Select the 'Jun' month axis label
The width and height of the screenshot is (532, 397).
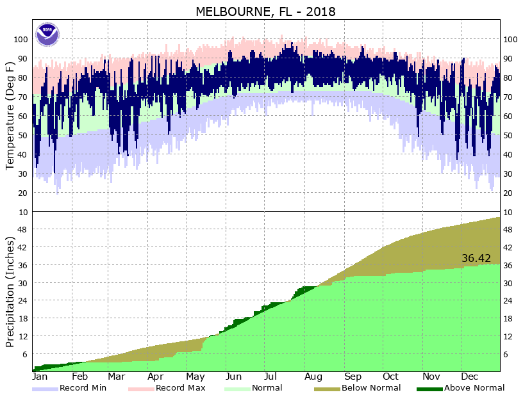234,377
